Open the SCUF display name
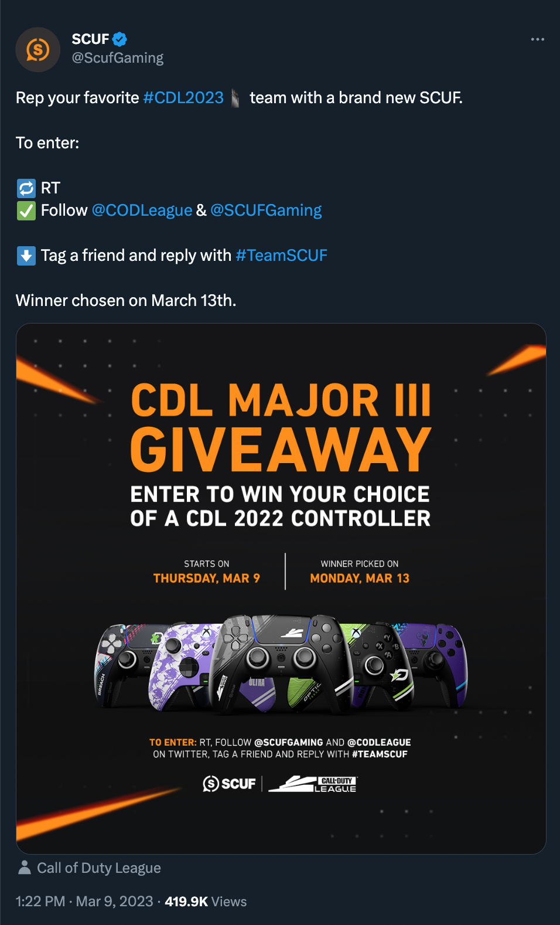Screen dimensions: 560x925 [90, 39]
